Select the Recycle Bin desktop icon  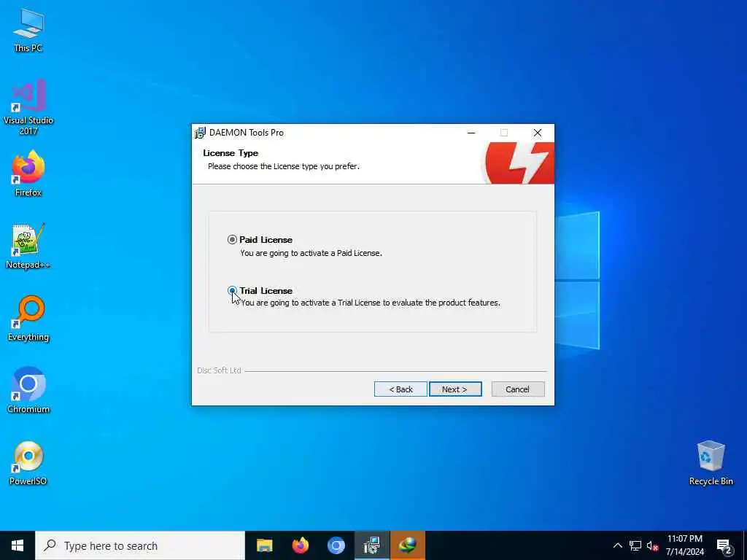[x=711, y=463]
